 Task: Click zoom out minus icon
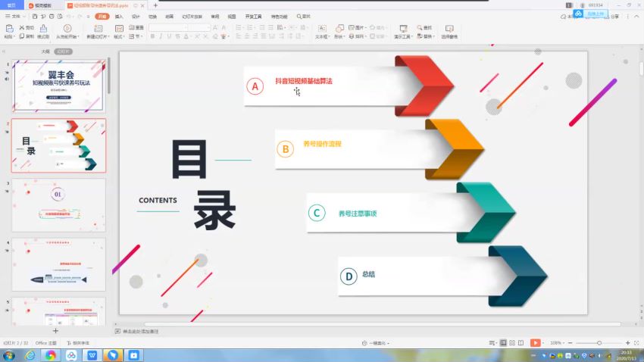570,343
